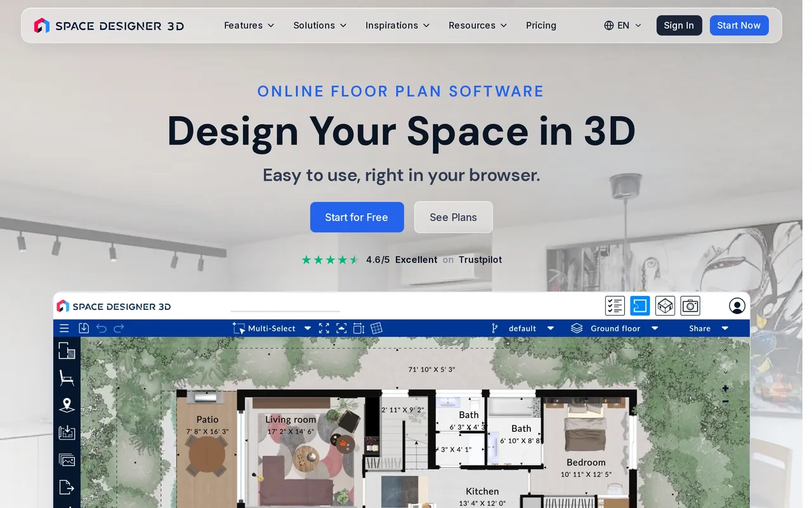The image size is (812, 508).
Task: Switch to the 2D plan view icon
Action: click(x=639, y=306)
